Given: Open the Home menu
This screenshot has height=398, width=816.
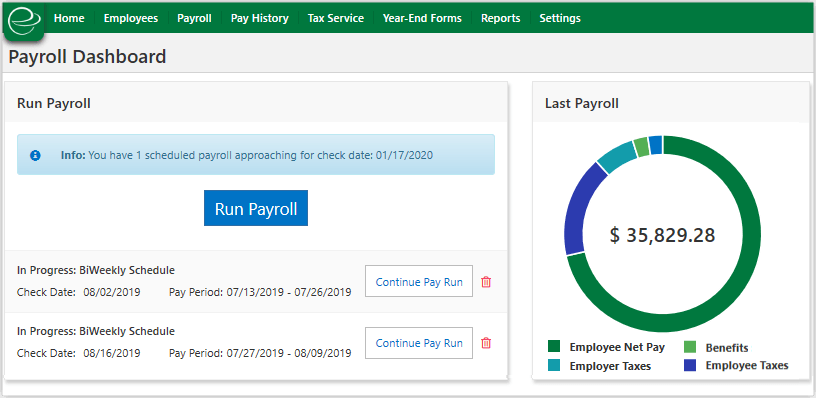Looking at the screenshot, I should pyautogui.click(x=69, y=18).
